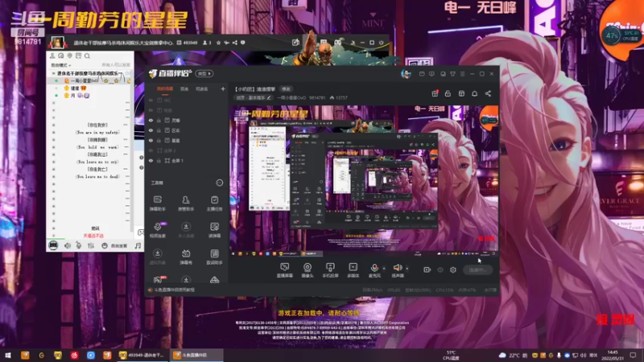This screenshot has width=644, height=362.
Task: Add a screen capture source below preview
Action: point(285,269)
